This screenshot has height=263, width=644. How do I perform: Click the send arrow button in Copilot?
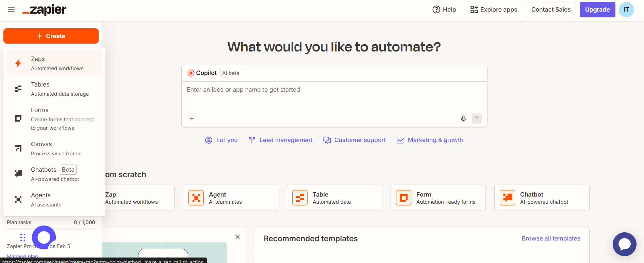click(x=477, y=119)
